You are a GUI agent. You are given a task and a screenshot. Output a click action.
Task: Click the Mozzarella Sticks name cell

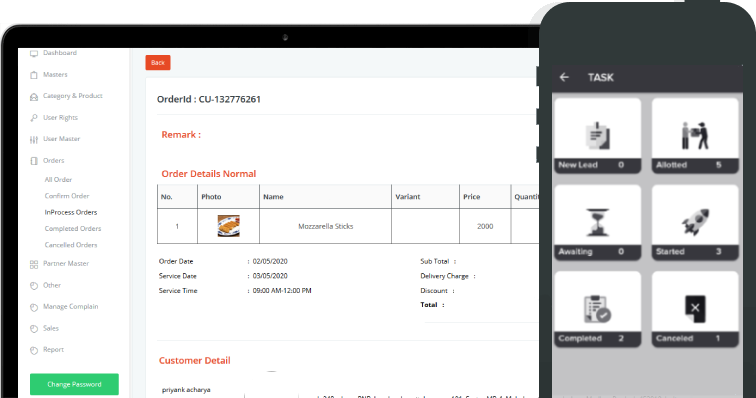[325, 226]
